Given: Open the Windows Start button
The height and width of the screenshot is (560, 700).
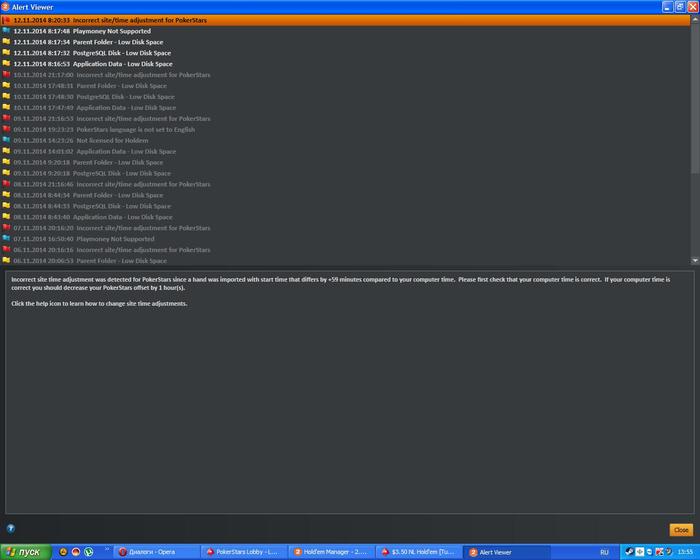Looking at the screenshot, I should click(x=26, y=552).
